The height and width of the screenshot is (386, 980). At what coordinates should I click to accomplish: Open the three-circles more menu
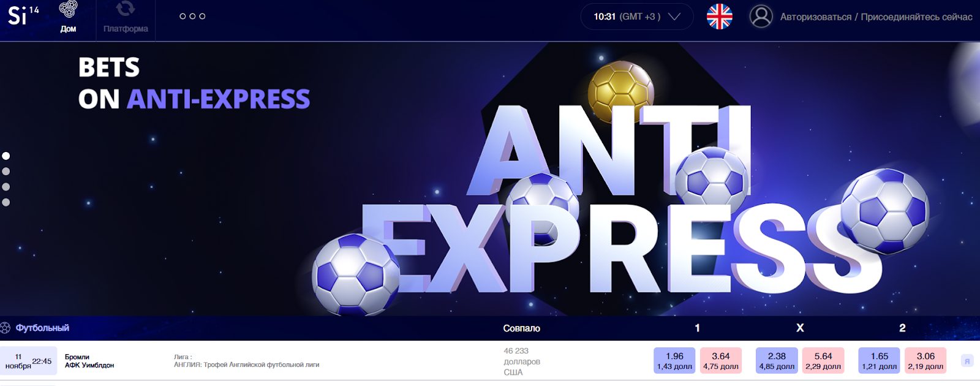pyautogui.click(x=192, y=17)
